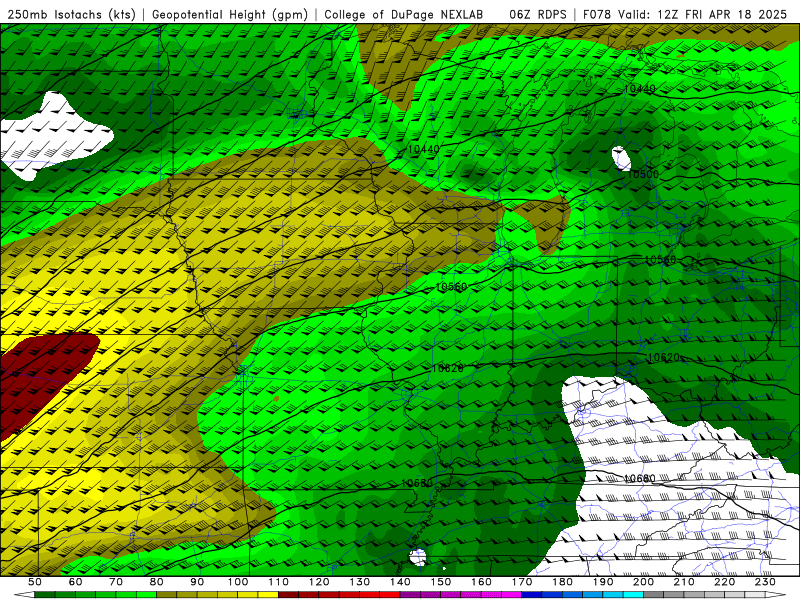Click the 'College of DuPage NEXLAB' text

pos(404,15)
